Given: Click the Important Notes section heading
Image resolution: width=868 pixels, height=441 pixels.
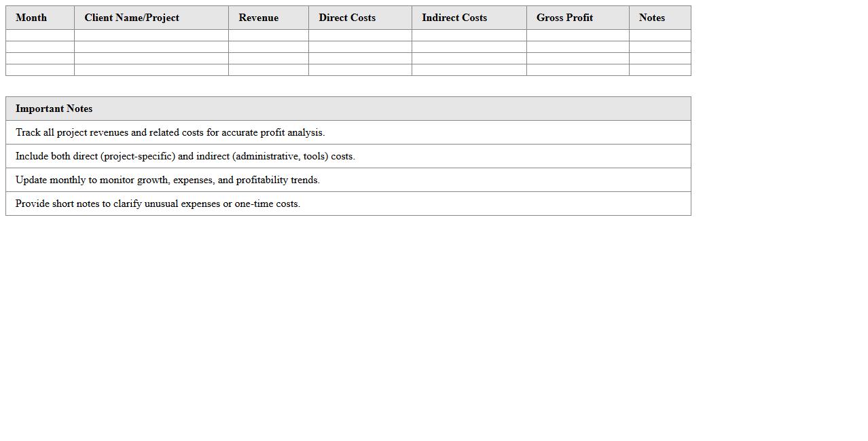Looking at the screenshot, I should [x=54, y=109].
